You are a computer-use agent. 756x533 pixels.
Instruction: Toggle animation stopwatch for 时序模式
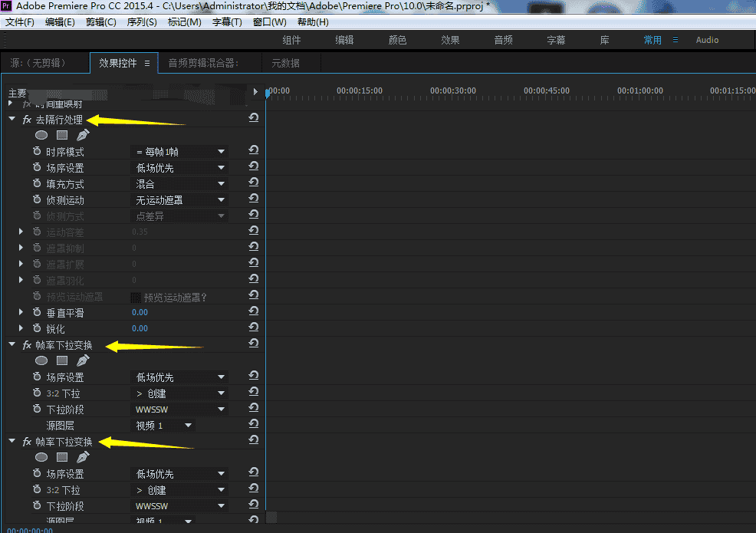click(37, 151)
